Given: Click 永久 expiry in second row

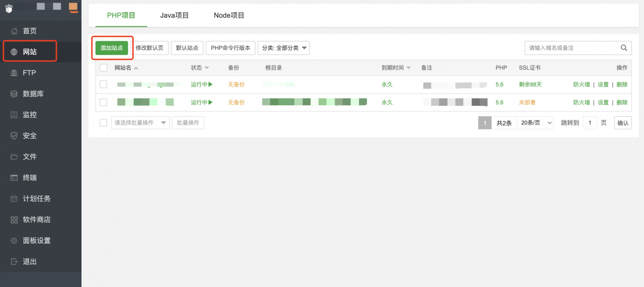Looking at the screenshot, I should click(387, 102).
